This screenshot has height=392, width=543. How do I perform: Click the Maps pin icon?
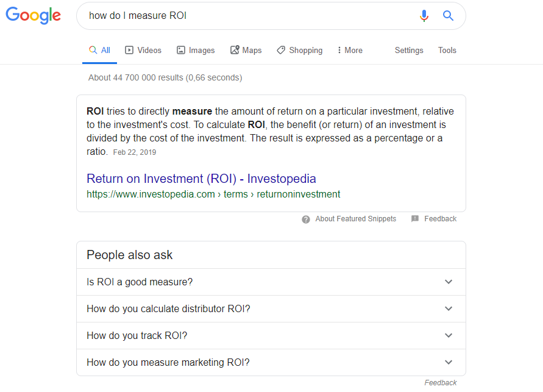[x=235, y=50]
